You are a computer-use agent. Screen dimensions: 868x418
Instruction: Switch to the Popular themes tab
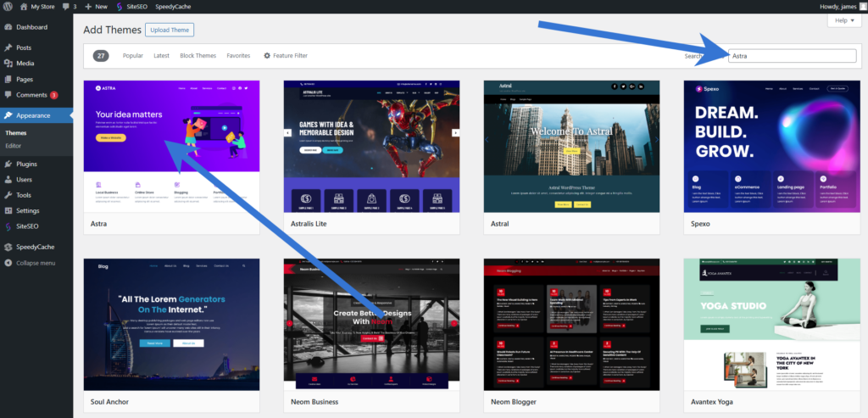pyautogui.click(x=133, y=55)
